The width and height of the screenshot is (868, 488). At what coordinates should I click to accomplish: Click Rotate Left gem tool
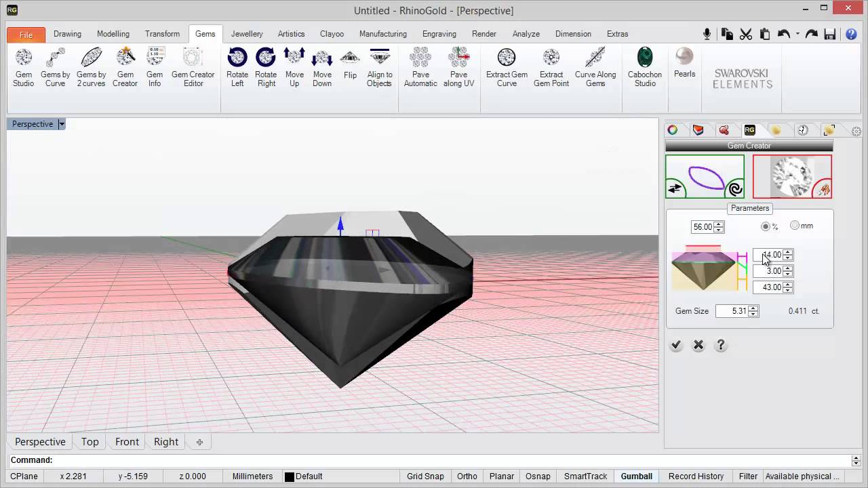[x=237, y=68]
